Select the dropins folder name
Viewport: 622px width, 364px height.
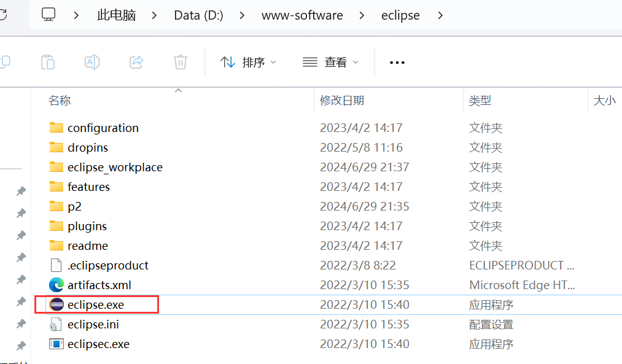coord(88,147)
